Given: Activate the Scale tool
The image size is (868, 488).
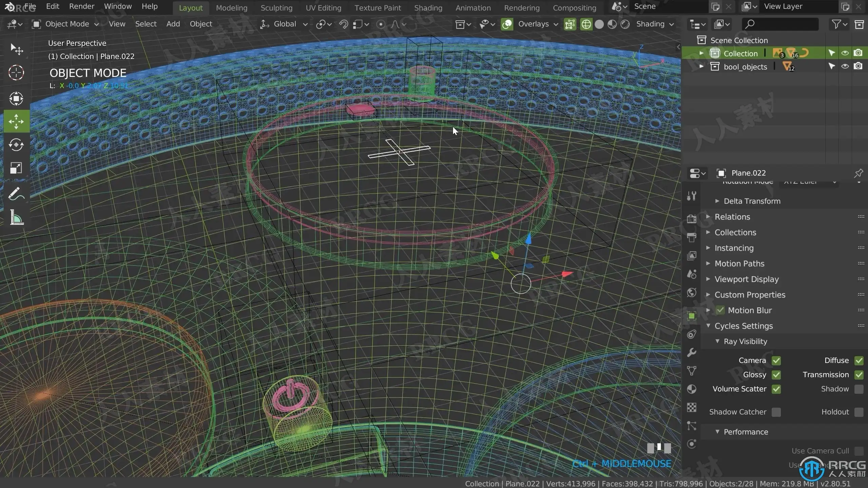Looking at the screenshot, I should tap(16, 168).
